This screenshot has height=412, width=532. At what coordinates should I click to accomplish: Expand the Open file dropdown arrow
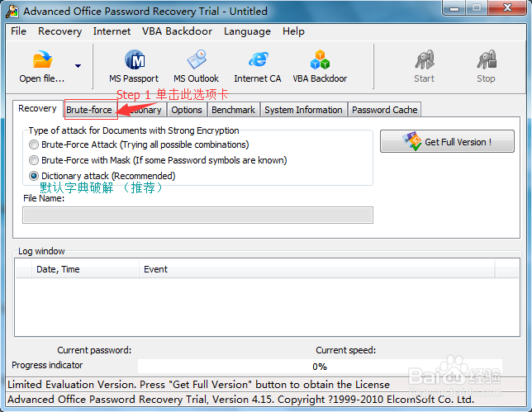(78, 66)
